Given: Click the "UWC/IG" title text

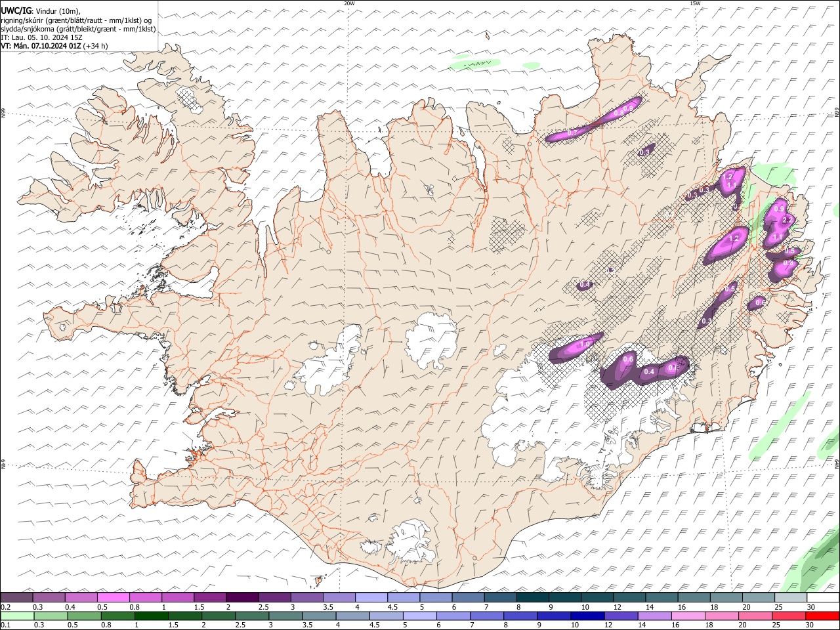Looking at the screenshot, I should tap(16, 11).
